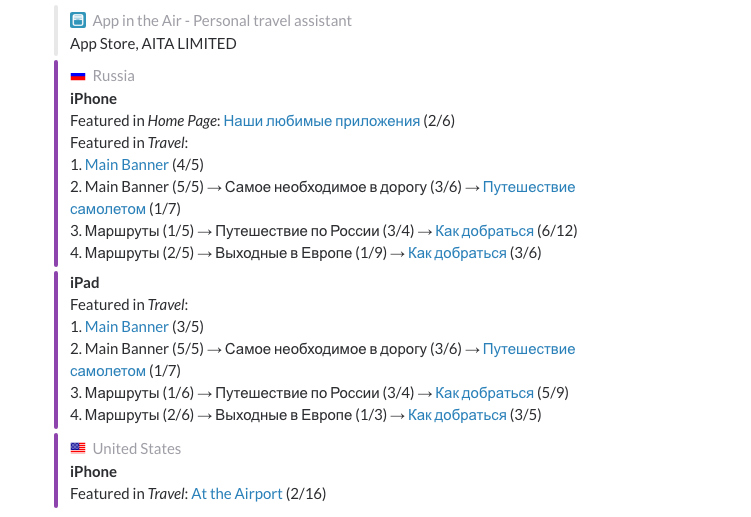Open the "At the Airport" link
Screen dimensions: 751x517
(237, 494)
